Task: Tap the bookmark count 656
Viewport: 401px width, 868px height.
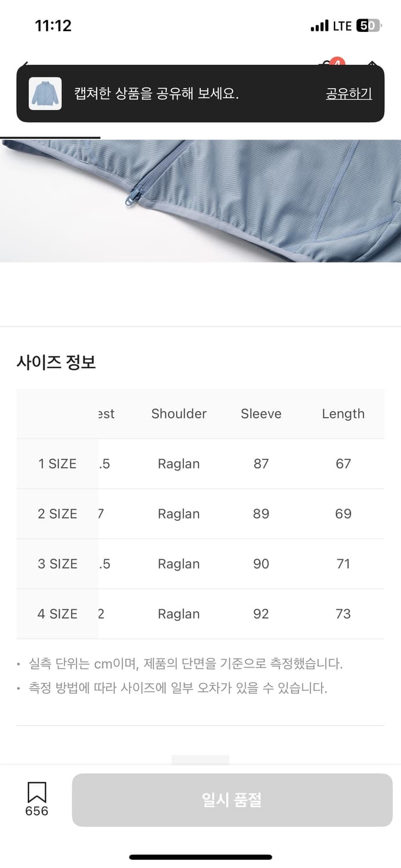Action: point(36,811)
